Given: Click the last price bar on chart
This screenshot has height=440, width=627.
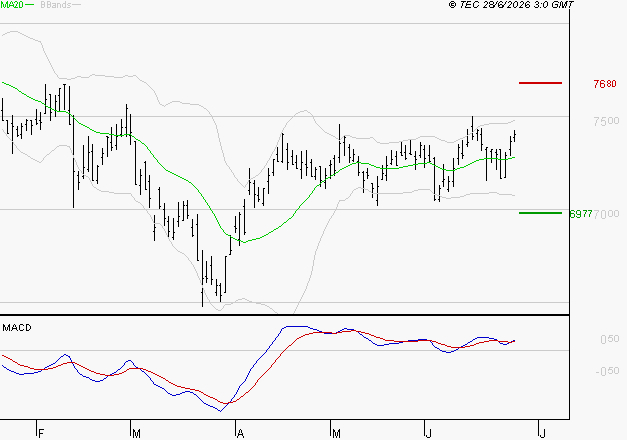Looking at the screenshot, I should [x=515, y=136].
